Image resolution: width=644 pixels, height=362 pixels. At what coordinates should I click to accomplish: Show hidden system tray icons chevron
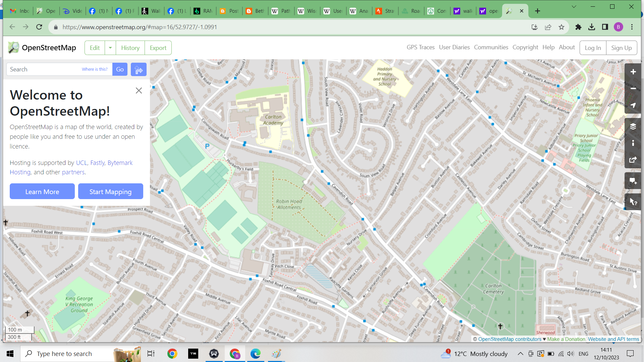[520, 354]
